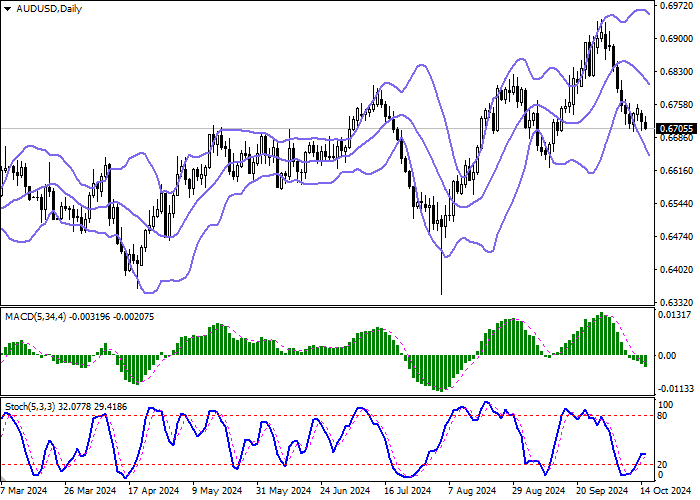Viewport: 700px width, 500px height.
Task: Open the AUDUSD chart dropdown arrow
Action: [x=7, y=9]
